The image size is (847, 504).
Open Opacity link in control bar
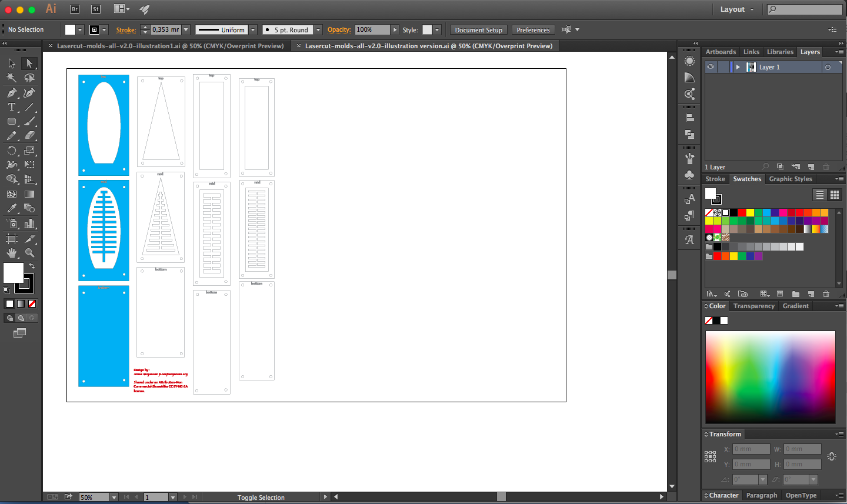coord(339,29)
